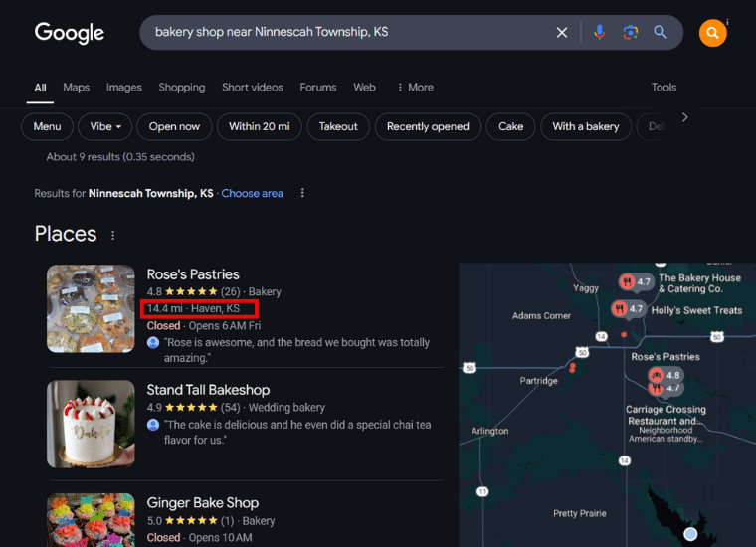The height and width of the screenshot is (547, 756).
Task: Click the Arlington map label
Action: tap(489, 431)
